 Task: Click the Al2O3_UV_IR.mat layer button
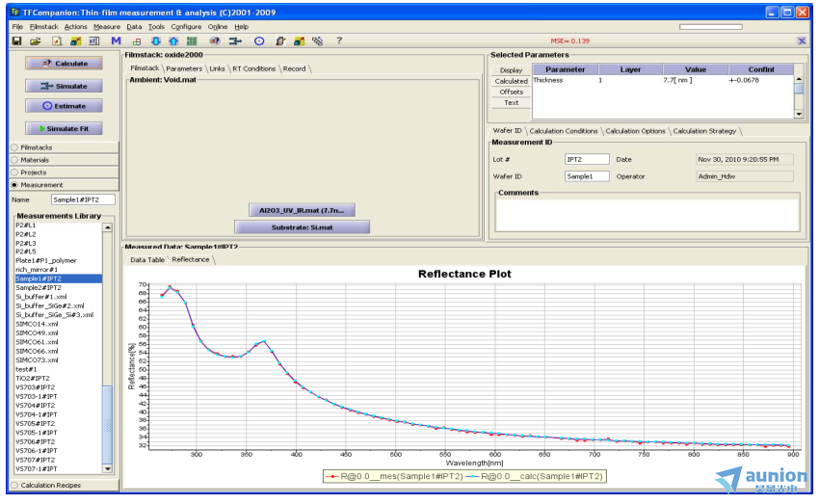[x=302, y=210]
